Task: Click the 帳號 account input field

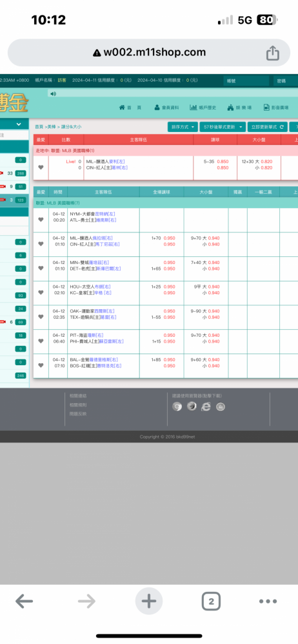Action: (x=246, y=81)
